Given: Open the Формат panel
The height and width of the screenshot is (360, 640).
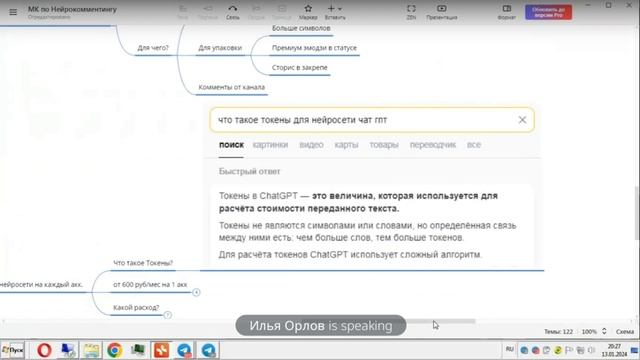Looking at the screenshot, I should 507,12.
